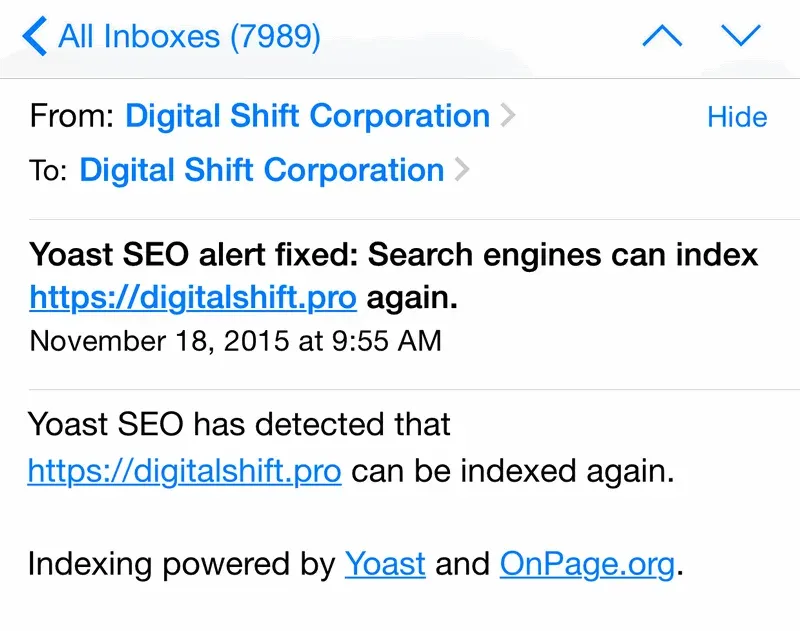The image size is (800, 631).
Task: Tap the 'can be indexed again.' text
Action: 512,470
